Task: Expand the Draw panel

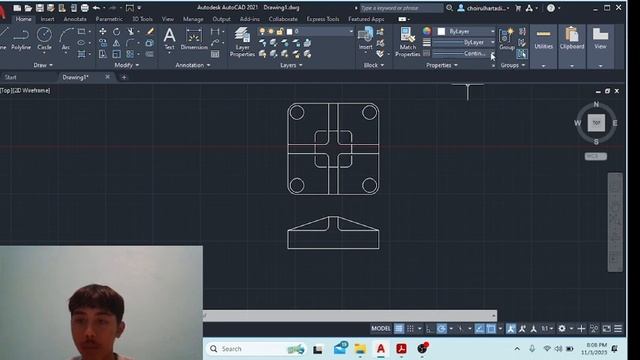Action: pos(43,65)
